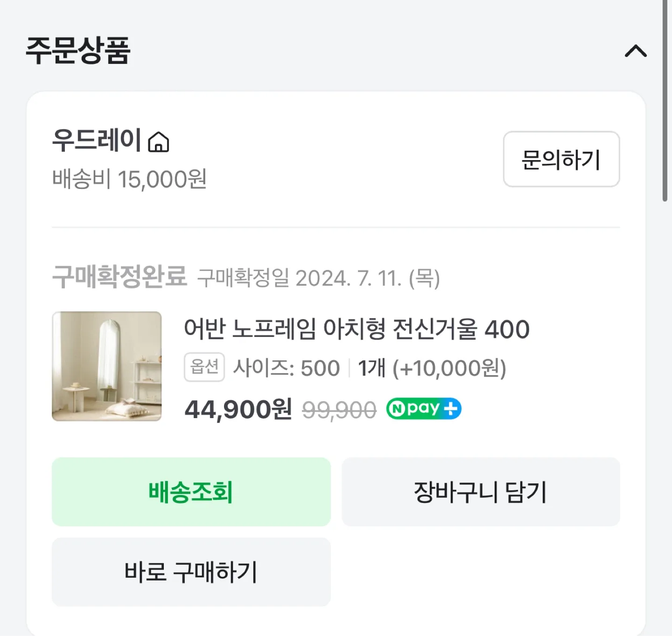The height and width of the screenshot is (636, 672).
Task: Tap the 장바구니 담기 button
Action: pyautogui.click(x=481, y=492)
